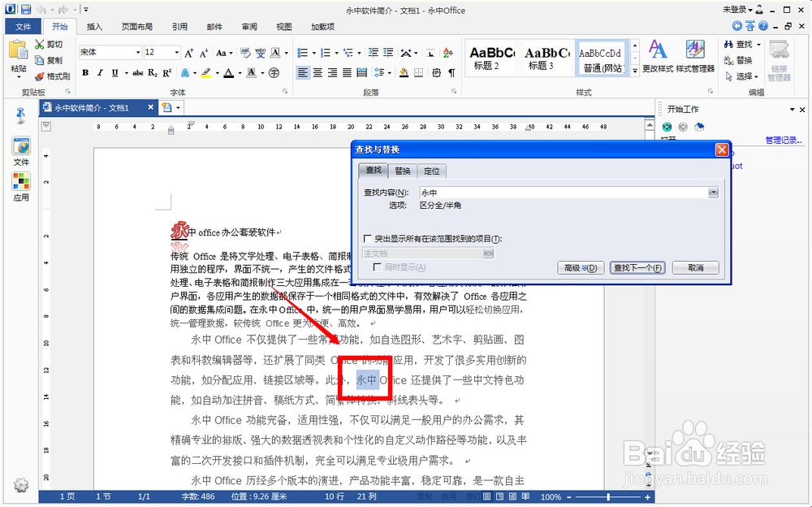Screen dimensions: 812x507
Task: Center-align text with the center icon
Action: pyautogui.click(x=317, y=73)
